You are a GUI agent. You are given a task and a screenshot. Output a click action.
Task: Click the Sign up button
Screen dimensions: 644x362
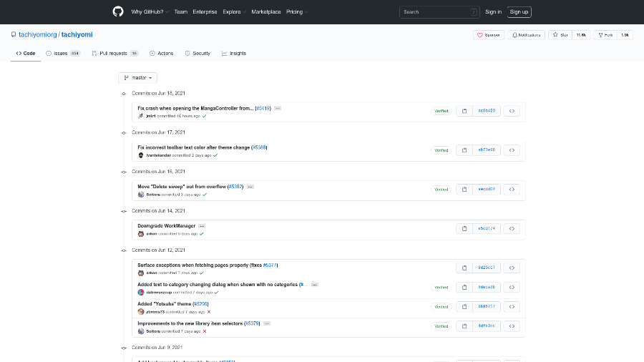[x=519, y=11]
